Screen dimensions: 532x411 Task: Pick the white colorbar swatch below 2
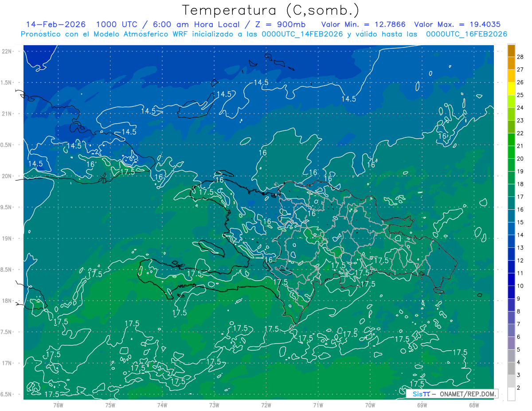511,394
